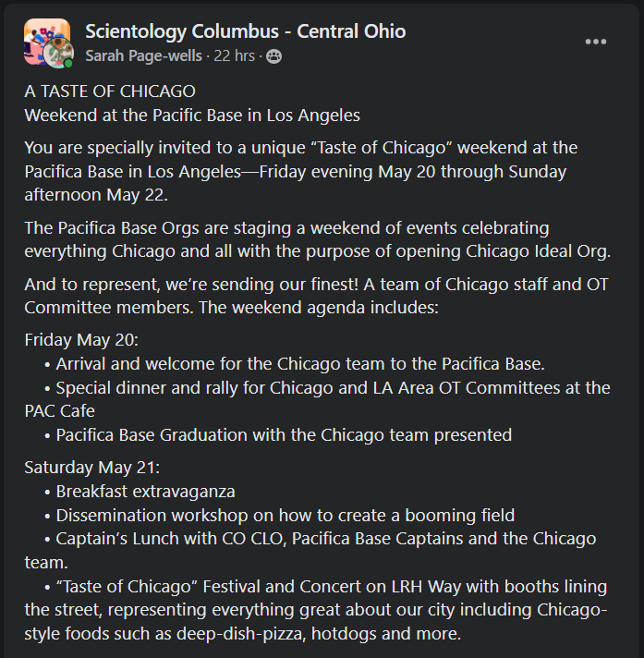Open Scientology Columbus - Central Ohio group page
644x658 pixels.
tap(246, 31)
